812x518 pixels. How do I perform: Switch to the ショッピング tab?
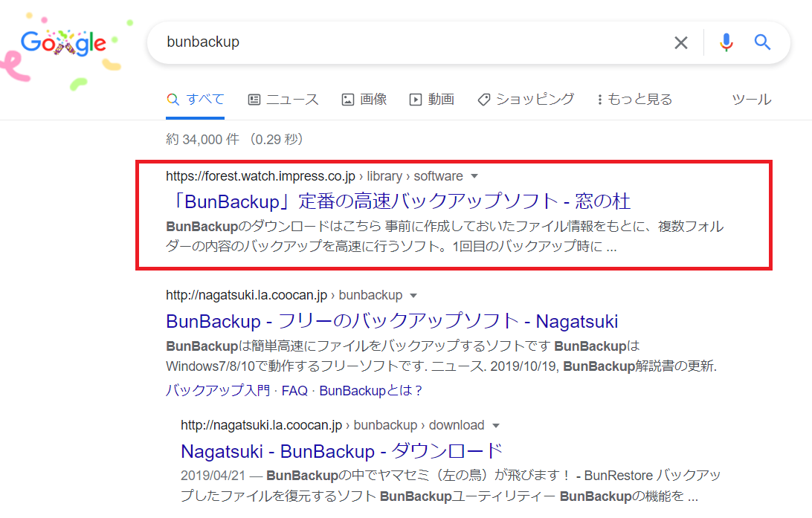(x=526, y=100)
